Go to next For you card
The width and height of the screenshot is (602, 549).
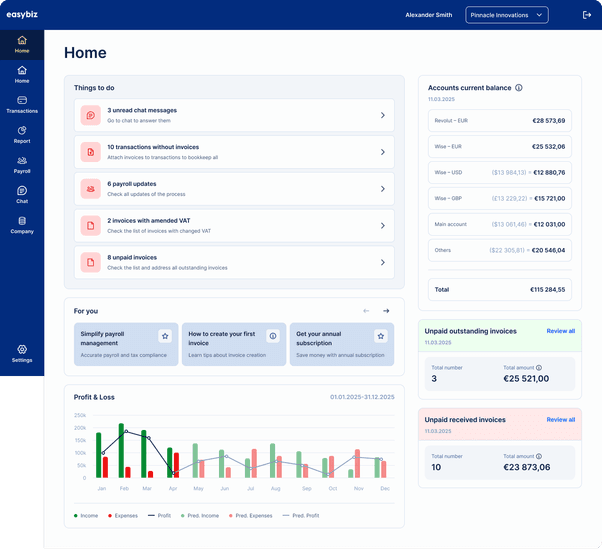[x=386, y=311]
